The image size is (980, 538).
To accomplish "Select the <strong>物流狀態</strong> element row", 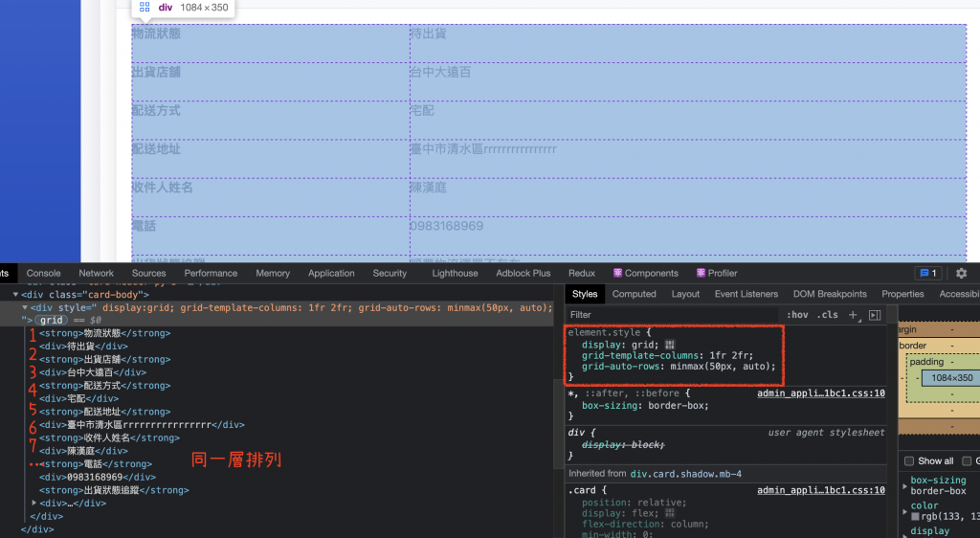I will (105, 334).
